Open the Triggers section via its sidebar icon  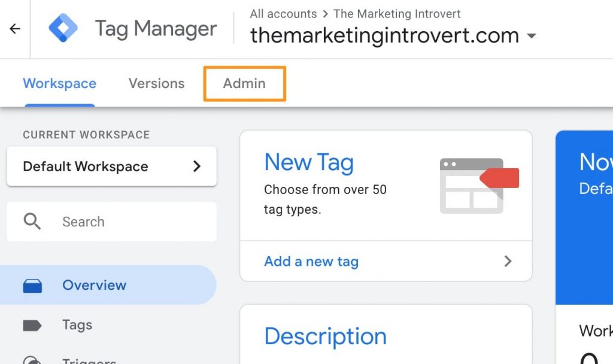coord(33,360)
